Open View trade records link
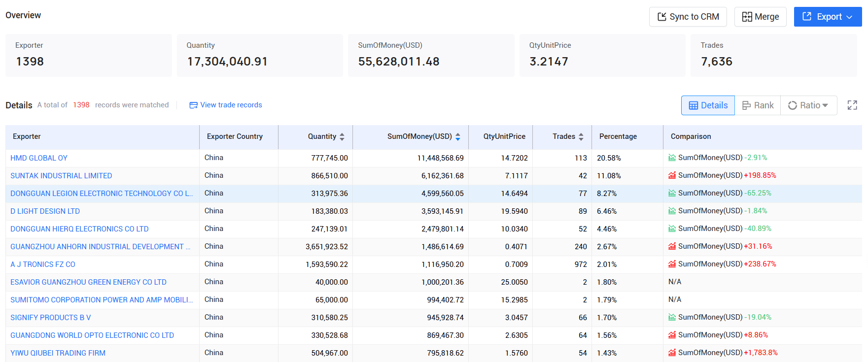The width and height of the screenshot is (868, 362). click(226, 105)
